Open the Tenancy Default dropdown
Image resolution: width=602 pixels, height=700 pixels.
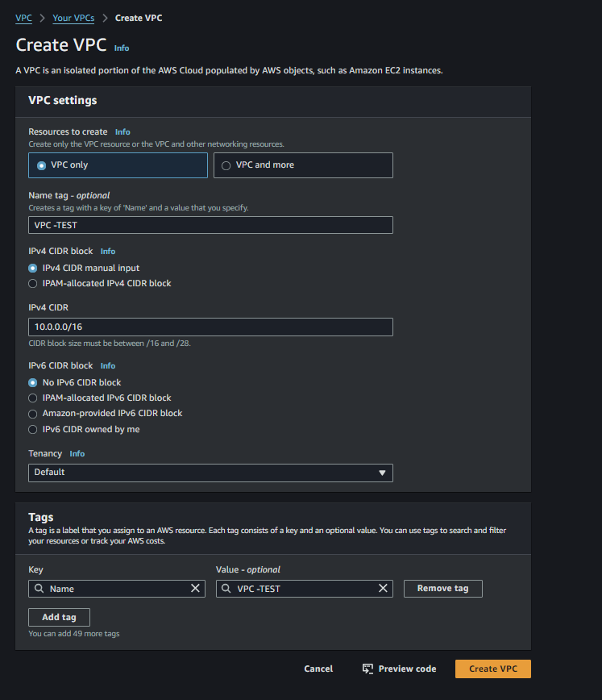point(210,473)
